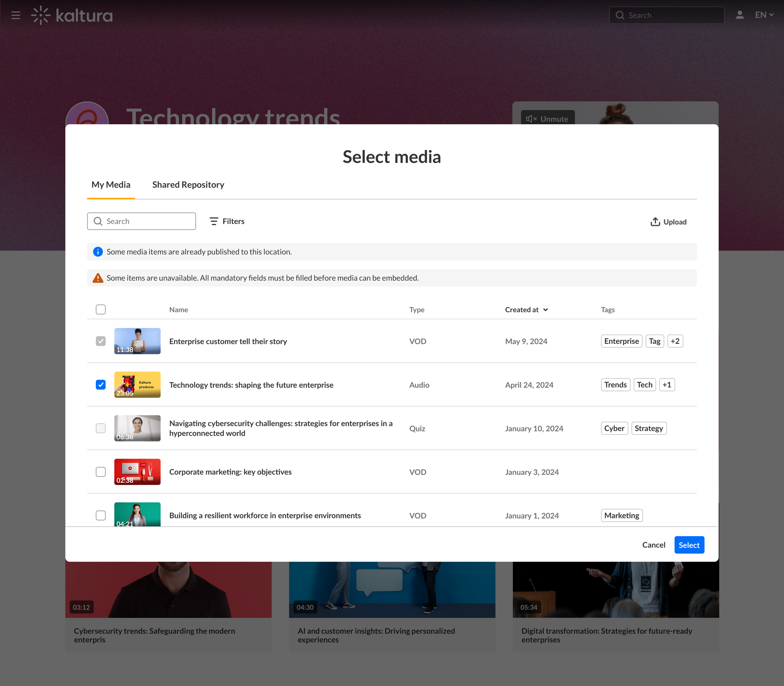This screenshot has height=686, width=784.
Task: Toggle the select-all header checkbox
Action: pyautogui.click(x=101, y=309)
